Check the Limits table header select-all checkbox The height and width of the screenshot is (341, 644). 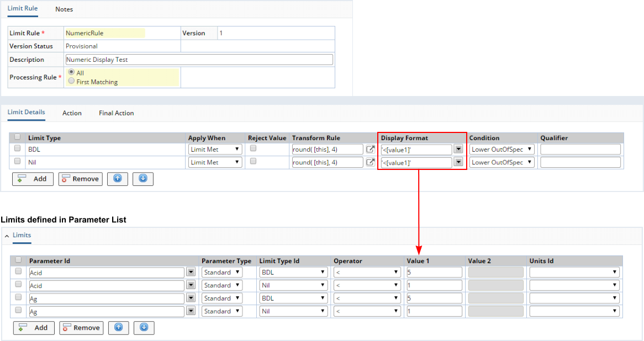tap(18, 260)
